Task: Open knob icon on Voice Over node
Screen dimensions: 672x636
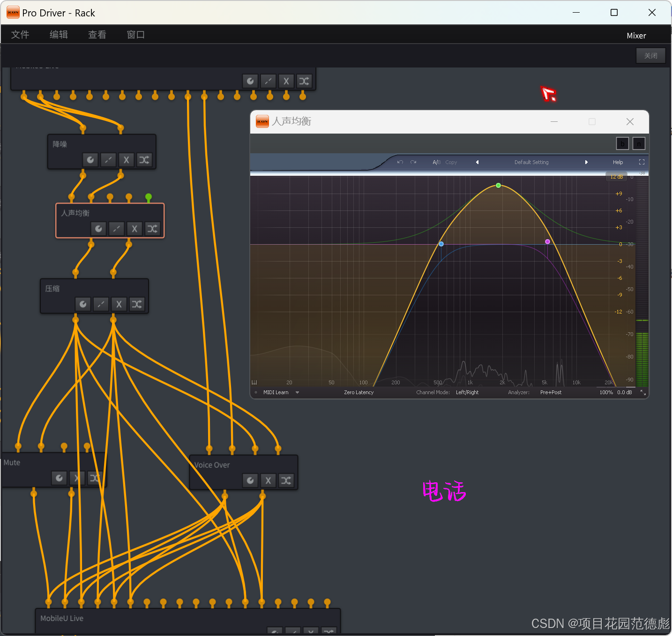Action: coord(250,480)
